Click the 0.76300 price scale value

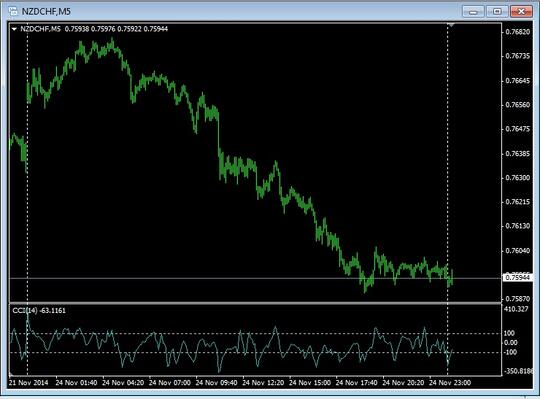518,178
